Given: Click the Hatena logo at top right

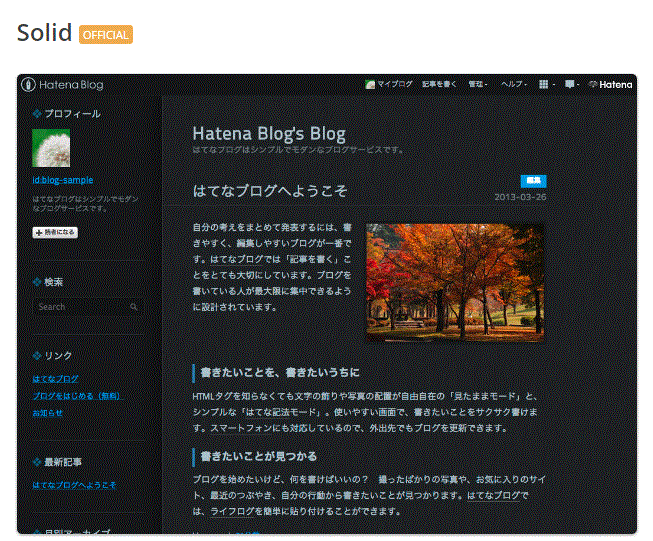Looking at the screenshot, I should 611,85.
